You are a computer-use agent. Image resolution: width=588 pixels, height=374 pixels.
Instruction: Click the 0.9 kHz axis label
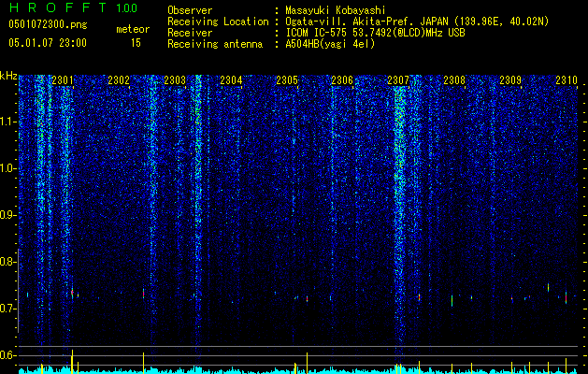coord(8,215)
